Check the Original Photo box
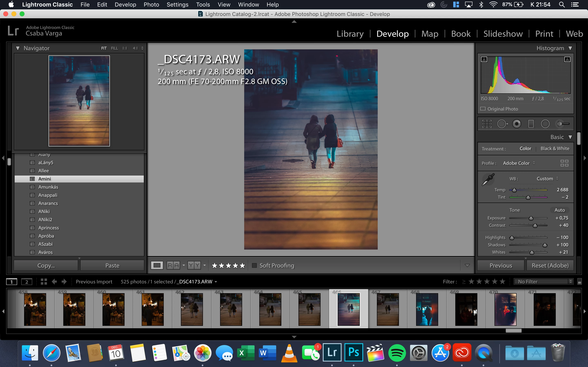This screenshot has width=588, height=367. (x=483, y=109)
